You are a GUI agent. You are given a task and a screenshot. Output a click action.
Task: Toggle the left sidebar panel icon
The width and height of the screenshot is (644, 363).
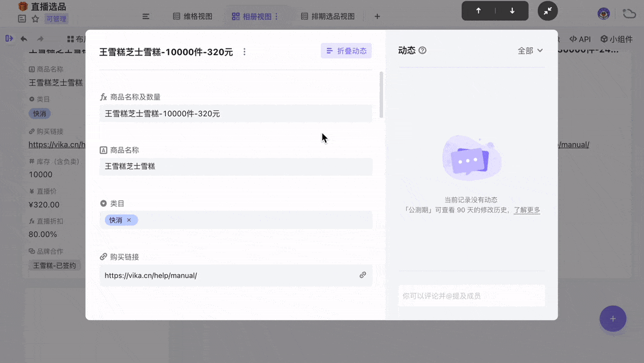click(x=9, y=39)
